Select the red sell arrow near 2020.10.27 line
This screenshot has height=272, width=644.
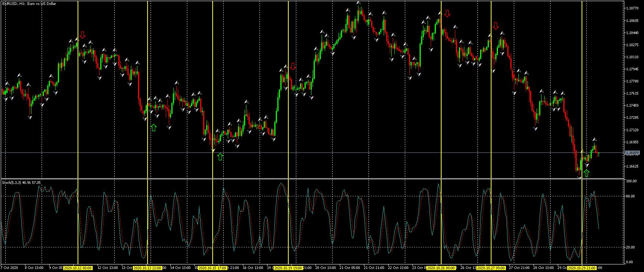coord(496,26)
